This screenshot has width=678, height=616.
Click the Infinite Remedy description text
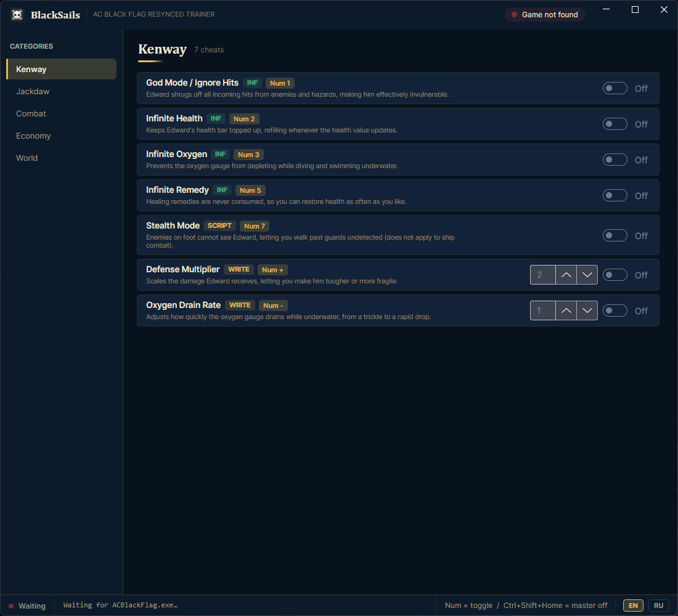click(276, 201)
